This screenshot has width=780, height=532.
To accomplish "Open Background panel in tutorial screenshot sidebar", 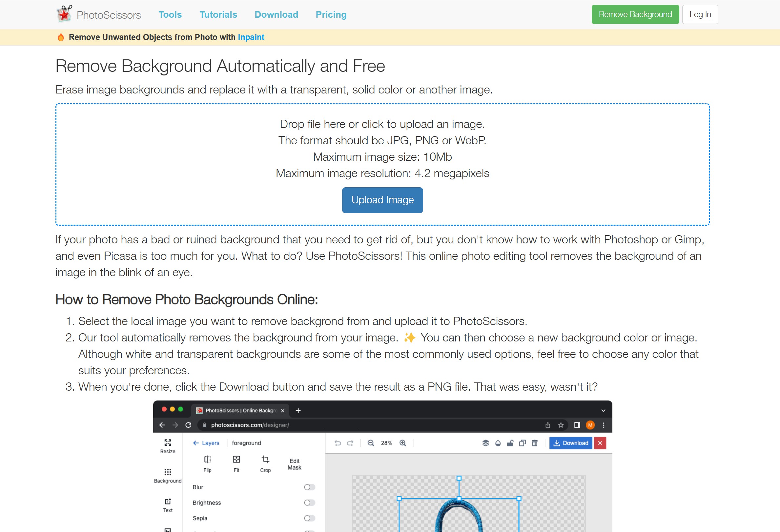I will (x=168, y=476).
